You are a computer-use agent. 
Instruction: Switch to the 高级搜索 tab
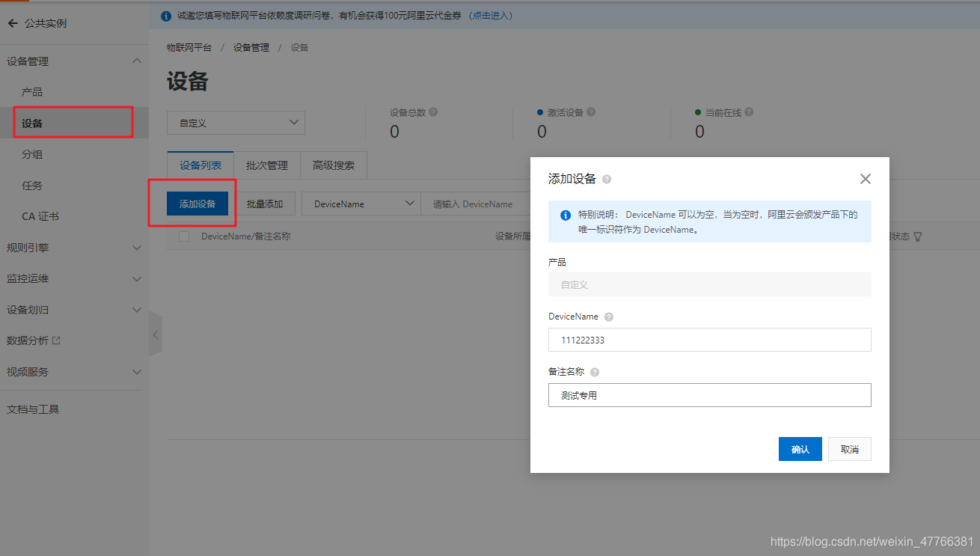(334, 165)
